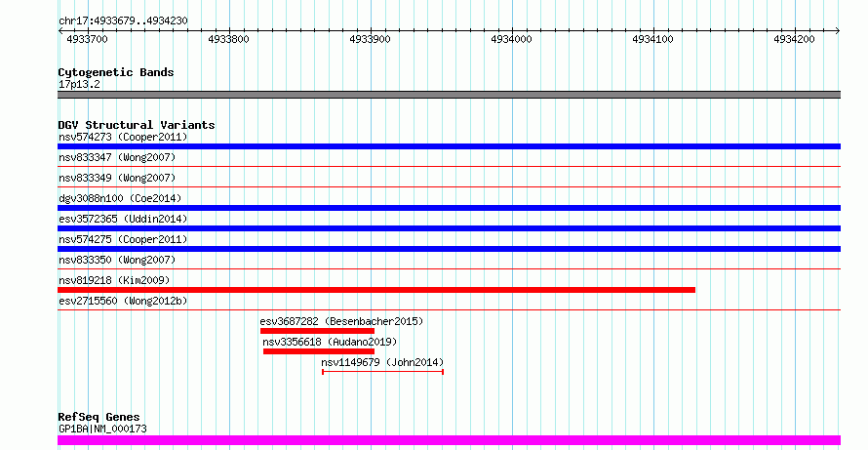Select the blue nsv574275 variant bar
868x450 pixels.
(x=449, y=249)
